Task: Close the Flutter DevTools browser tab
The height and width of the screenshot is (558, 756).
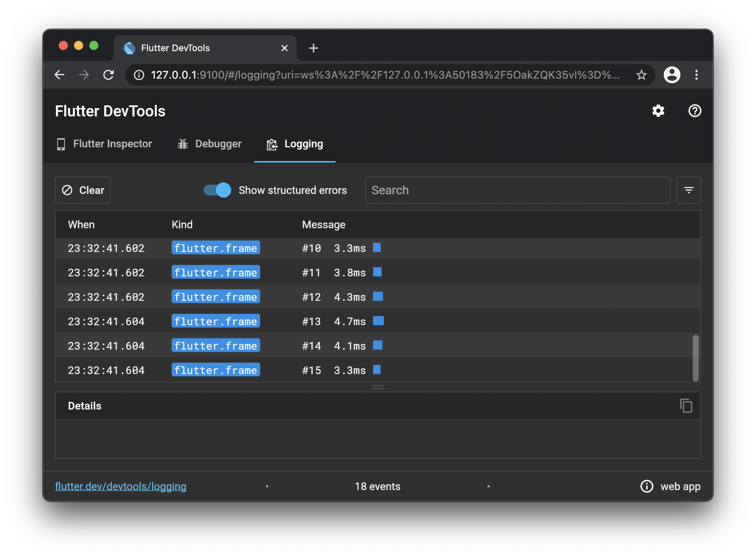Action: coord(284,48)
